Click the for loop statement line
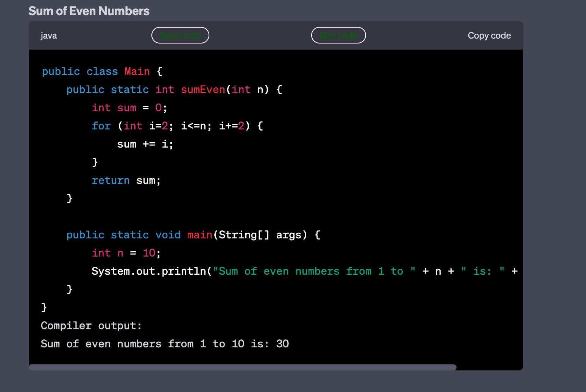Screen dimensions: 586x392 tap(177, 126)
